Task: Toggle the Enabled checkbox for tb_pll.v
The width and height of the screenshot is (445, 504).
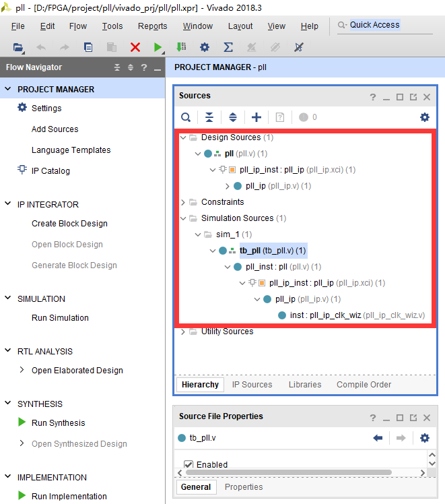Action: 189,464
